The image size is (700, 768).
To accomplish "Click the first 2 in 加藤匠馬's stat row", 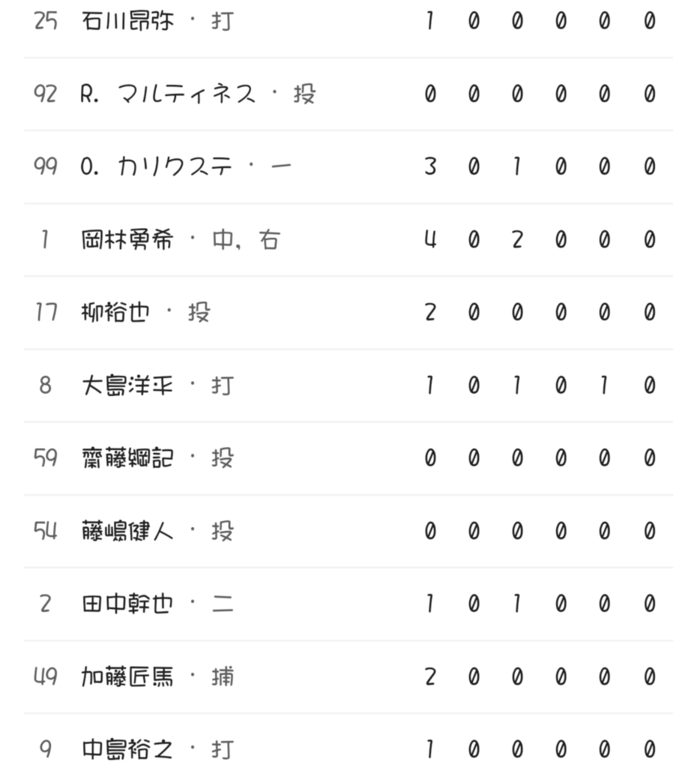I will click(430, 676).
